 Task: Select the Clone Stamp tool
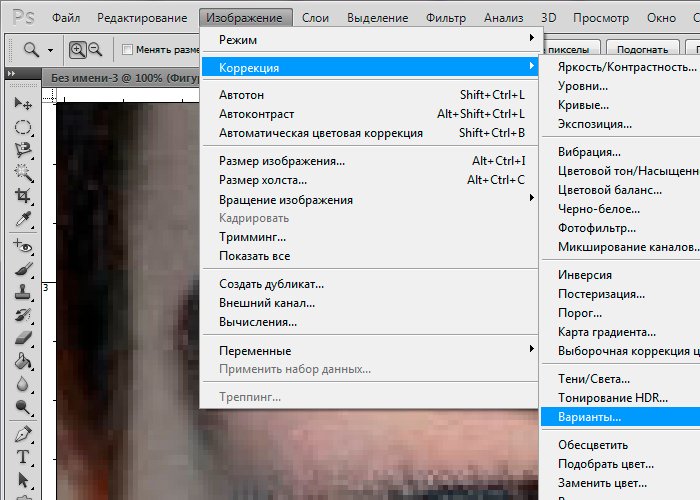(x=23, y=292)
